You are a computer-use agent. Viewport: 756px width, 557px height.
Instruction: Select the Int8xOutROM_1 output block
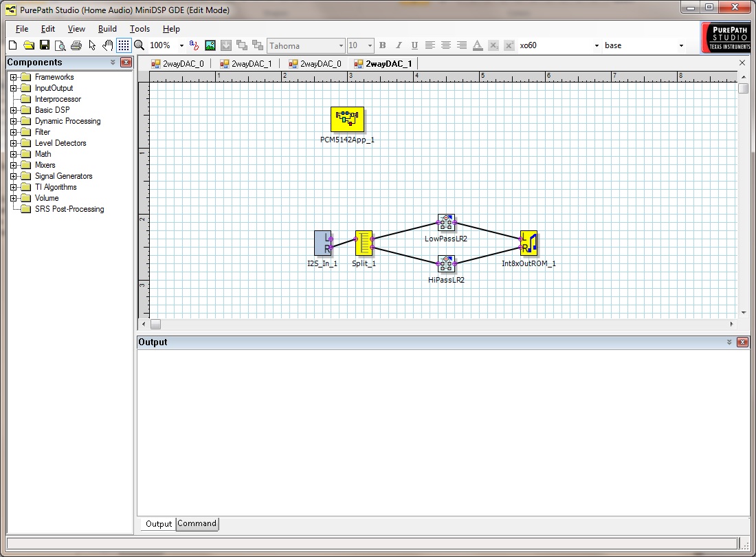(529, 243)
